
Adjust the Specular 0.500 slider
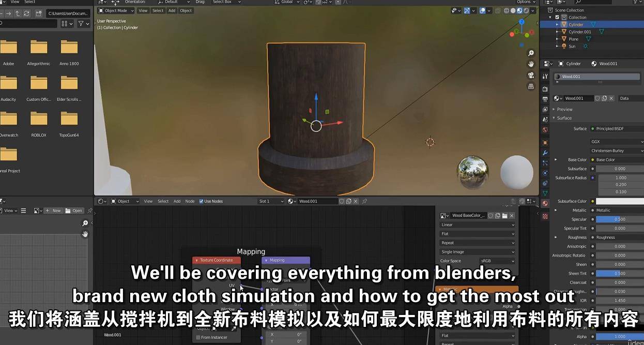pyautogui.click(x=620, y=219)
